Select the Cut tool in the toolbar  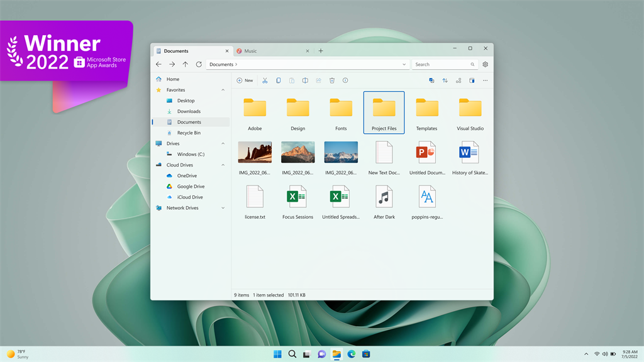[x=264, y=80]
